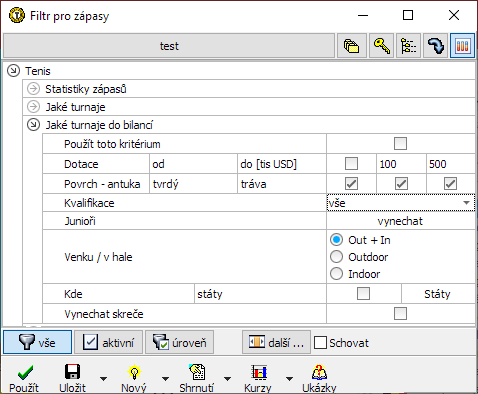Open the Shrnutí dropdown arrow

(228, 379)
